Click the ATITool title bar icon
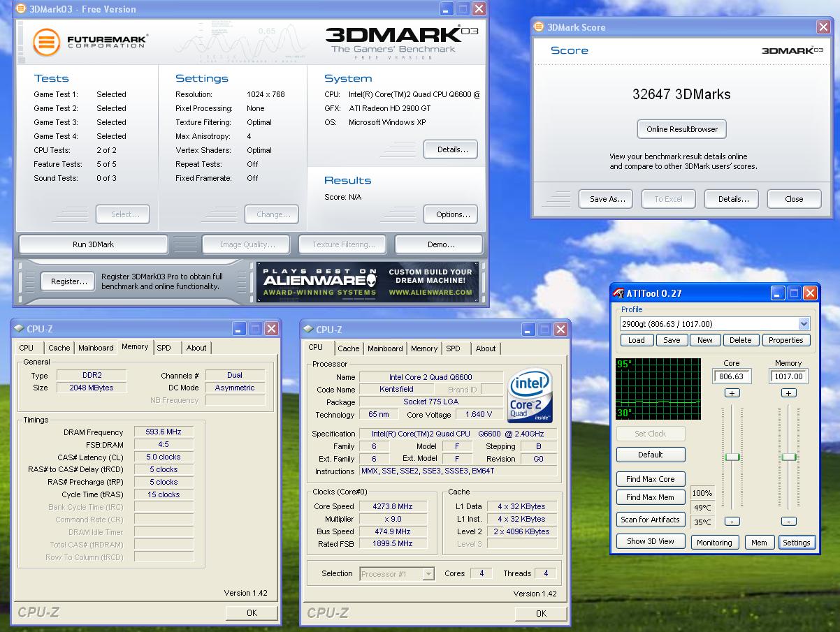Viewport: 840px width, 632px height. pyautogui.click(x=618, y=293)
